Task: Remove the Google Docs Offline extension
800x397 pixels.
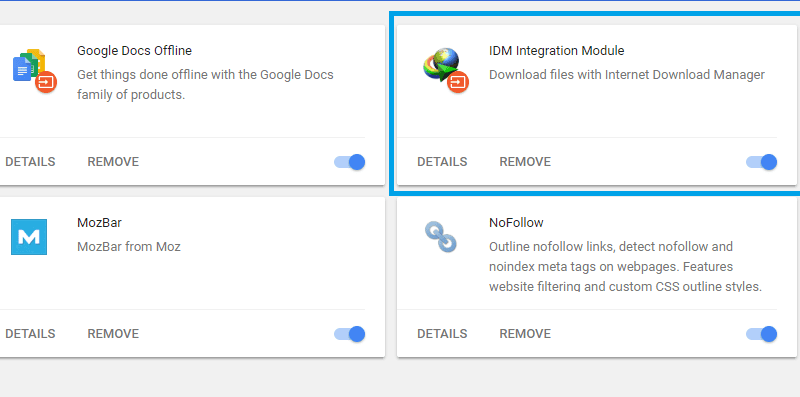Action: 113,162
